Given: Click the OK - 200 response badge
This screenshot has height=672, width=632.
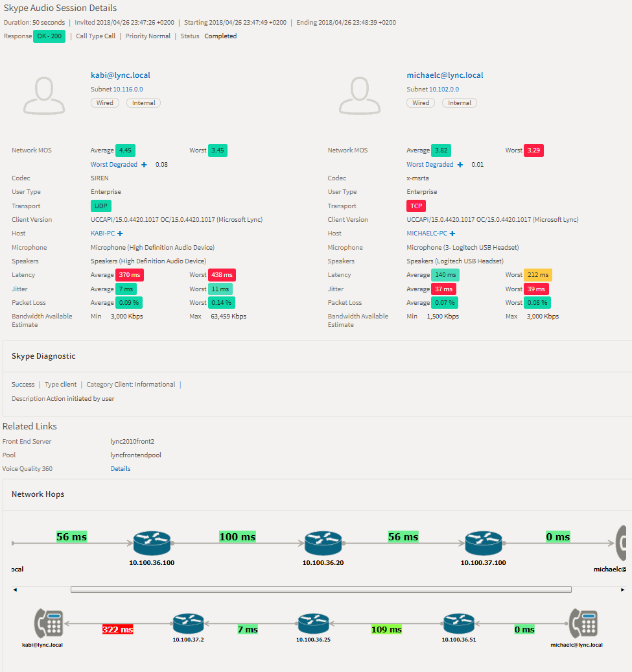Looking at the screenshot, I should click(x=49, y=36).
